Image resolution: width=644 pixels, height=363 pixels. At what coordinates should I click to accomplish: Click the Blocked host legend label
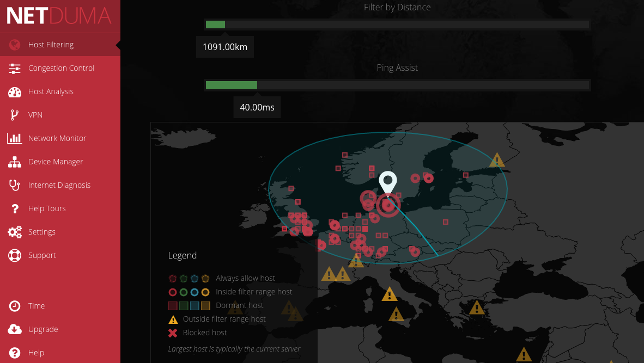(204, 332)
